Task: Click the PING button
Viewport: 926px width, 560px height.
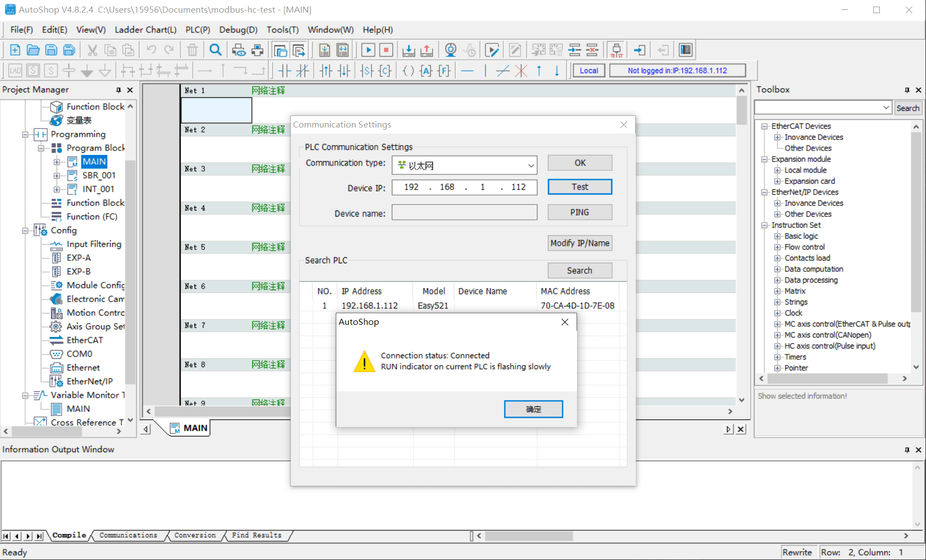Action: pos(579,212)
